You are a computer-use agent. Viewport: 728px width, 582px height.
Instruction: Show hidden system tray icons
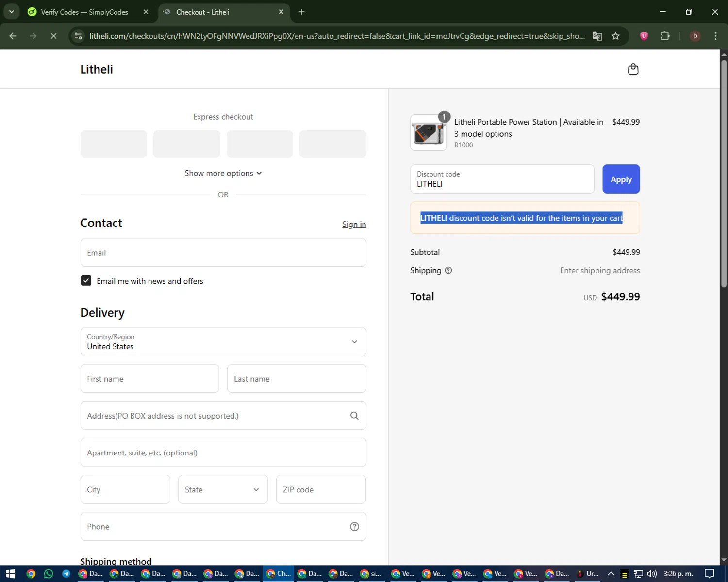click(611, 574)
